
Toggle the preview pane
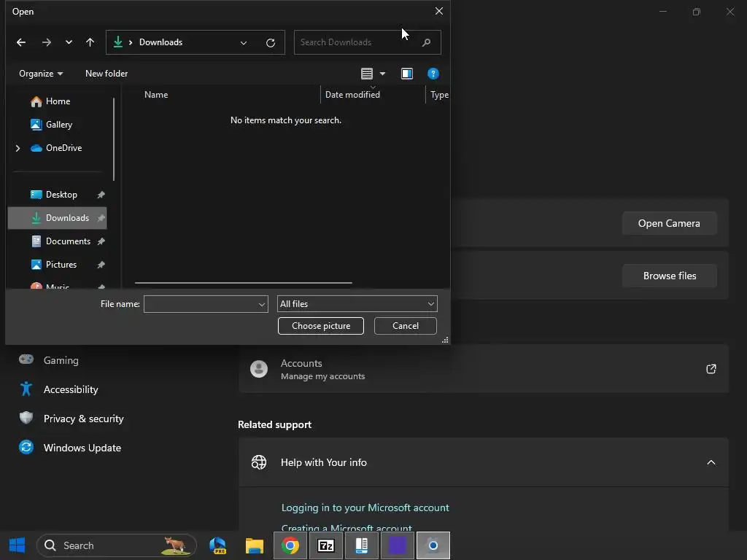pos(407,74)
